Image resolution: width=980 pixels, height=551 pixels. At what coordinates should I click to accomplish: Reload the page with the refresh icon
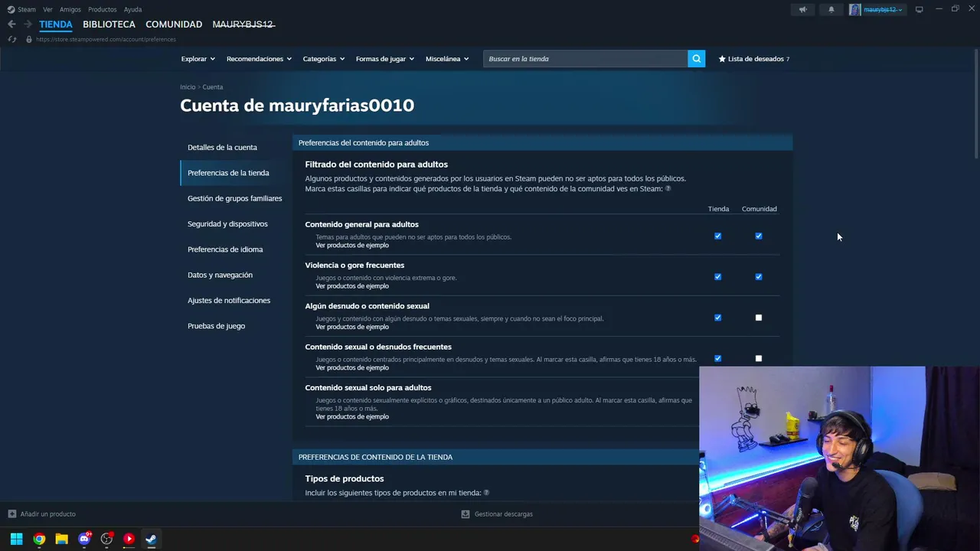[12, 39]
